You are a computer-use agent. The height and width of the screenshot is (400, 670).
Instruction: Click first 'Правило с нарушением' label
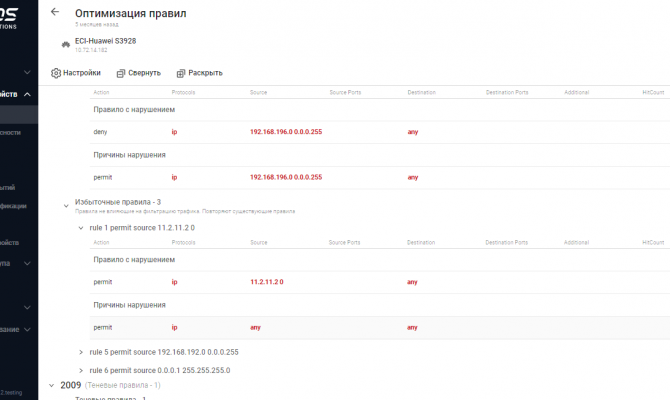pos(134,109)
